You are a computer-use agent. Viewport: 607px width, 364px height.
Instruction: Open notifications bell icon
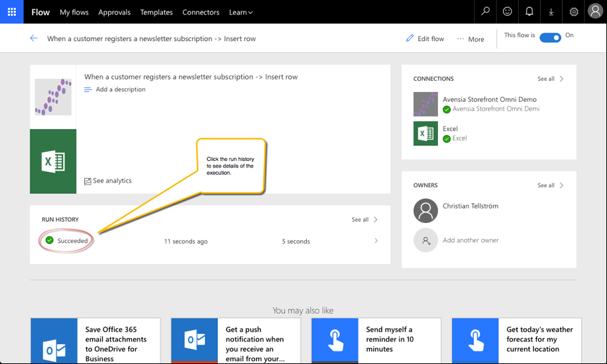click(529, 12)
